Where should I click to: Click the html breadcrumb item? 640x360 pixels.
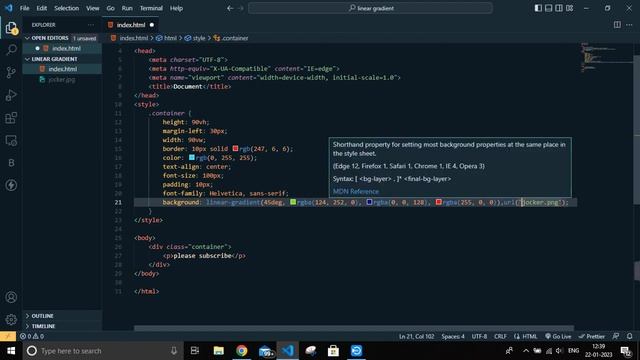click(x=170, y=38)
